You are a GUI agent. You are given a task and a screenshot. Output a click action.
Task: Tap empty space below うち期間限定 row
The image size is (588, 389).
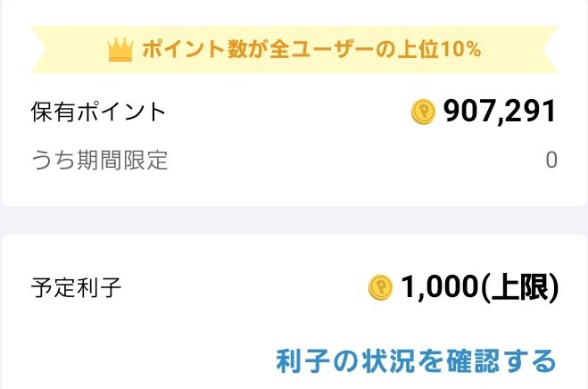(x=268, y=189)
